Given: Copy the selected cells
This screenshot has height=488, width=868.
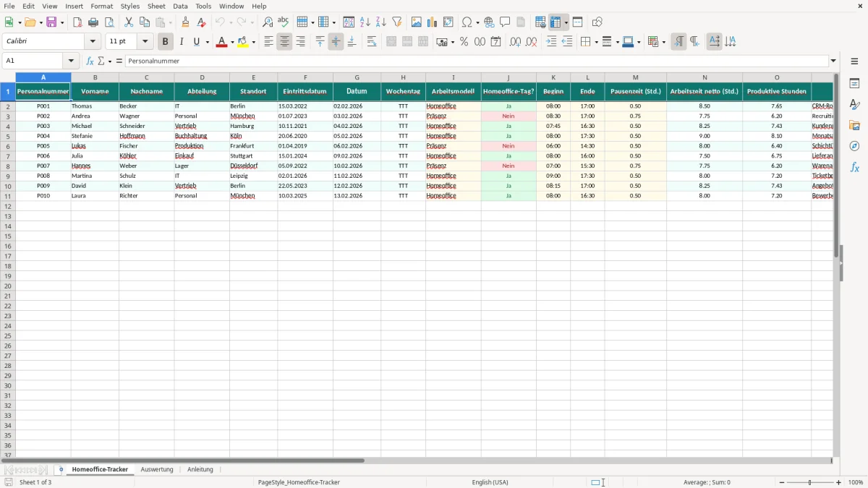Looking at the screenshot, I should pyautogui.click(x=145, y=22).
